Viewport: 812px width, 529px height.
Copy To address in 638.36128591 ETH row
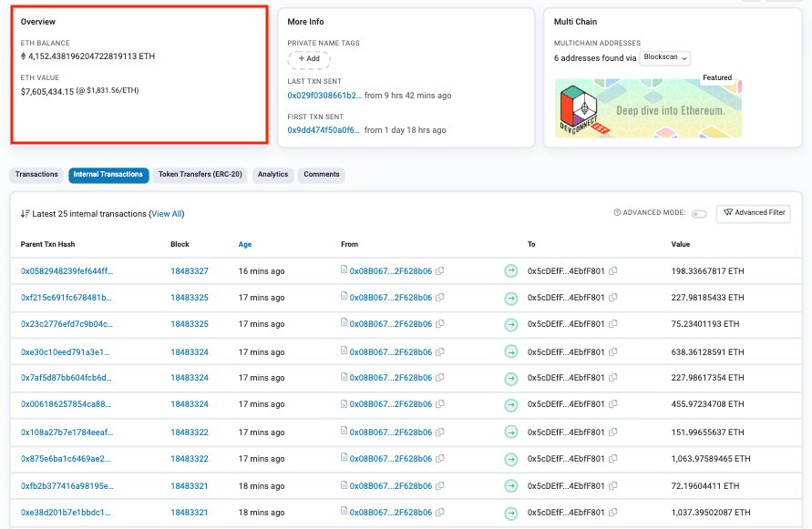[612, 351]
